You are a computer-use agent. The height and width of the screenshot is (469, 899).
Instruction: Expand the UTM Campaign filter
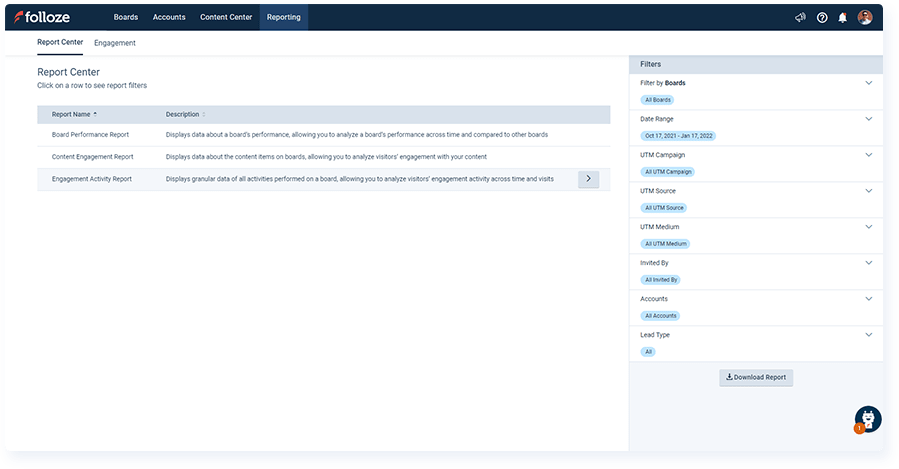click(868, 155)
